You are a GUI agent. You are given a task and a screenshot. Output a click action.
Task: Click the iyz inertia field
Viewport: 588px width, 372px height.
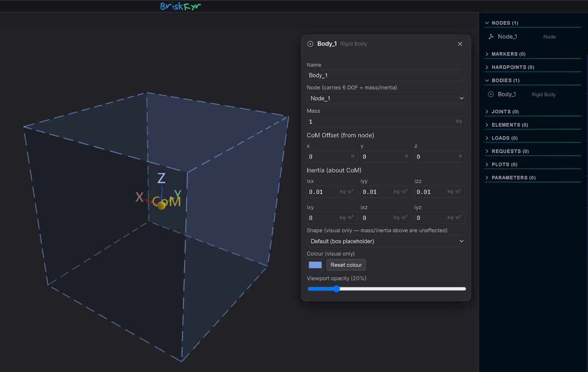(x=440, y=217)
